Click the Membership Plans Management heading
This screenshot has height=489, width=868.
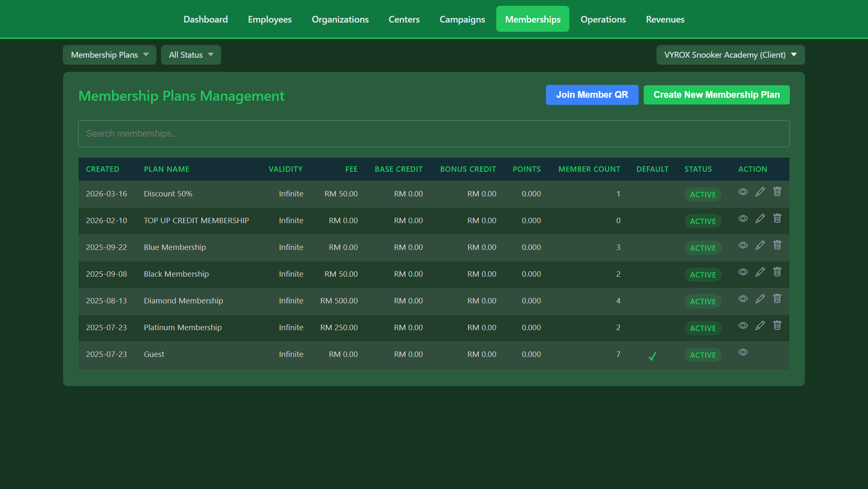pos(181,96)
